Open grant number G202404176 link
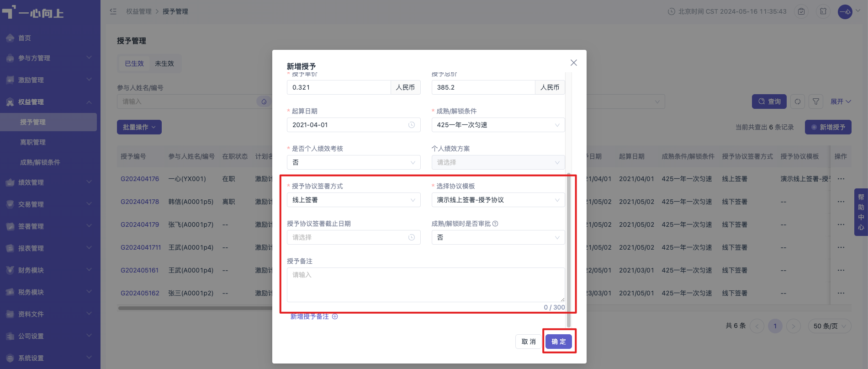 click(140, 179)
